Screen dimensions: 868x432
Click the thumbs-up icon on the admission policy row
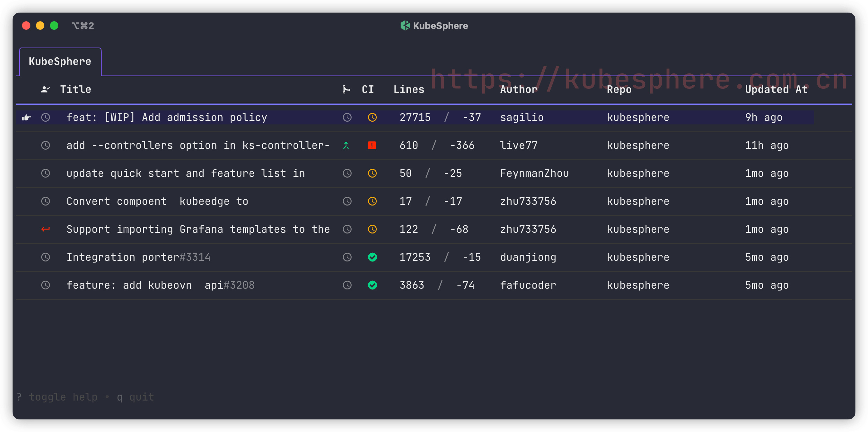pyautogui.click(x=27, y=117)
